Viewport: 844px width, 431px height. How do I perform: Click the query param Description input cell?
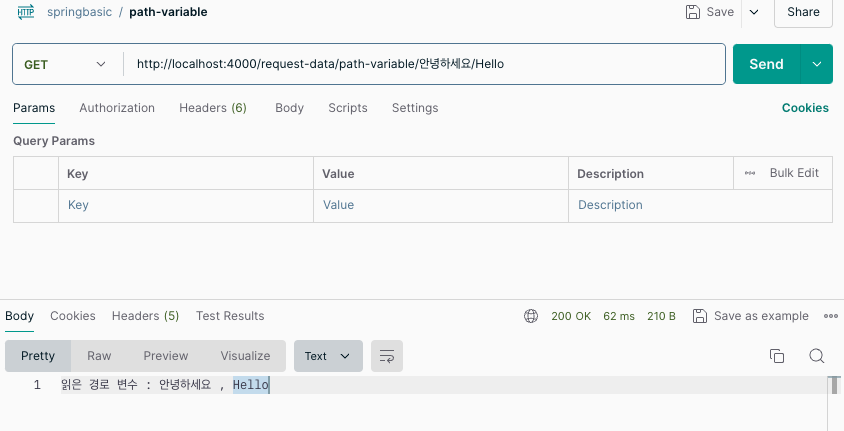(700, 205)
